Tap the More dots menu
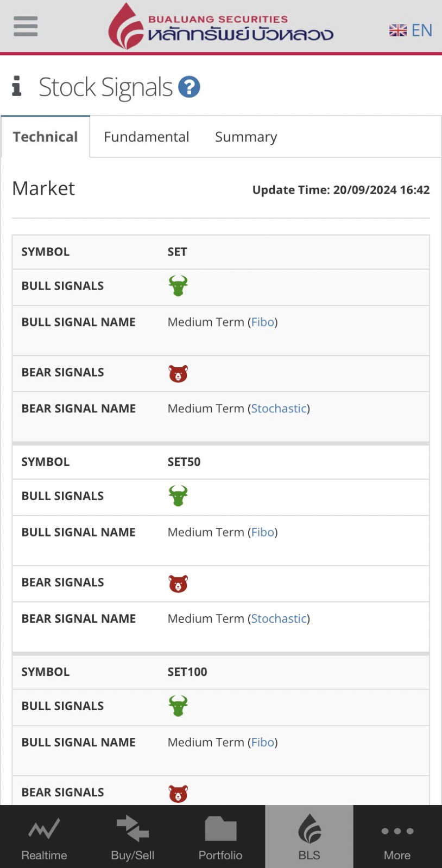The image size is (442, 868). (x=397, y=837)
